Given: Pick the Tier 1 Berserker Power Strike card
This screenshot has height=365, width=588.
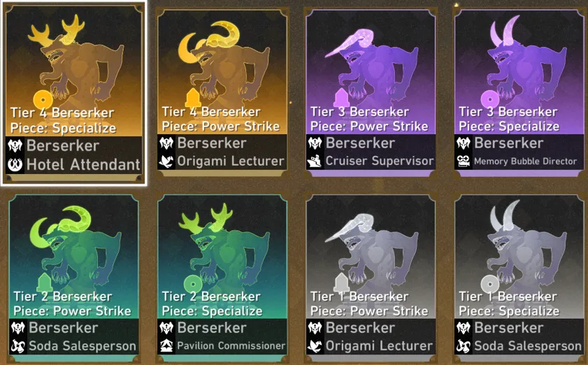Looking at the screenshot, I should 371,278.
